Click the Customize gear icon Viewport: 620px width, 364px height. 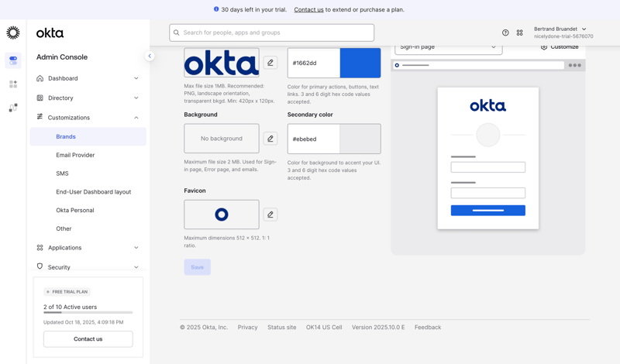click(x=544, y=47)
